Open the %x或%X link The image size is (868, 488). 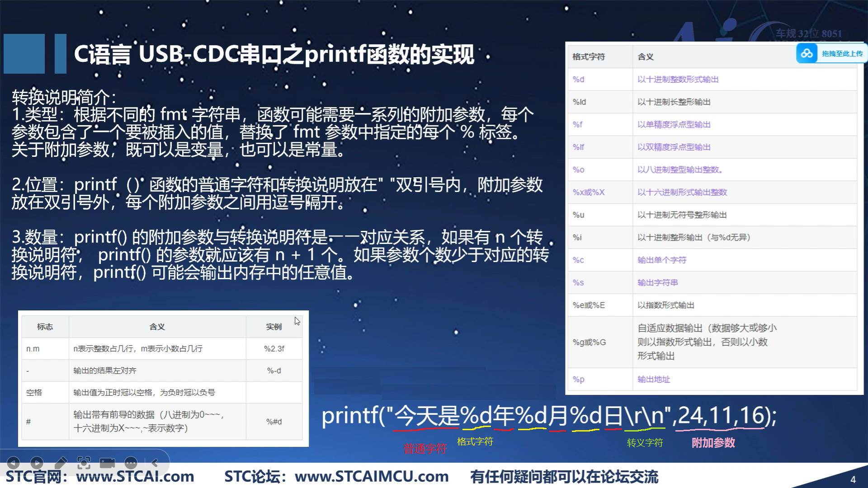tap(588, 192)
